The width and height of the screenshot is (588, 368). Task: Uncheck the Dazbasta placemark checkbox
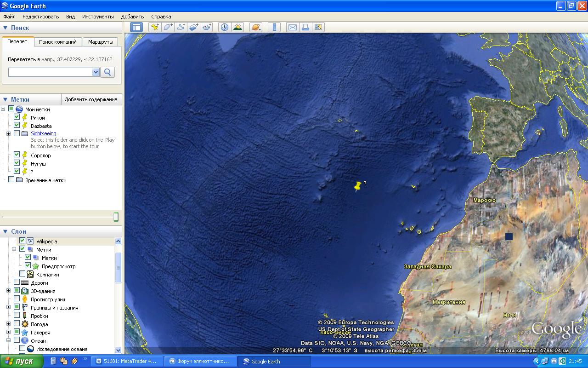click(x=17, y=125)
